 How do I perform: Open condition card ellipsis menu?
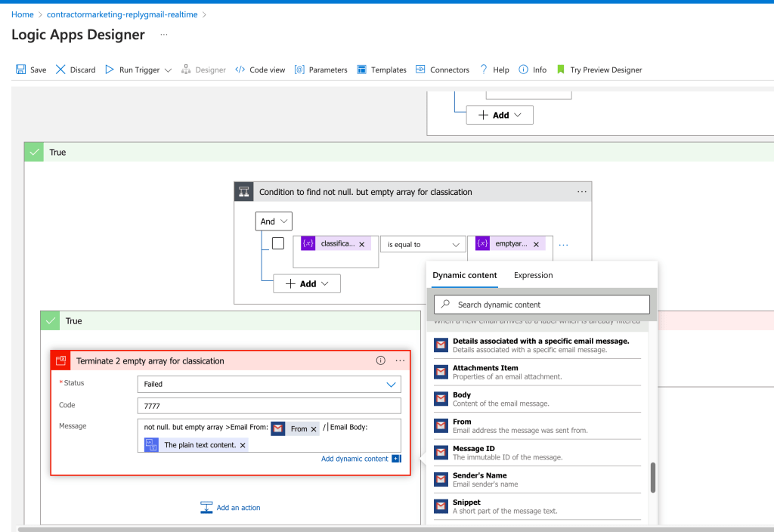tap(582, 192)
